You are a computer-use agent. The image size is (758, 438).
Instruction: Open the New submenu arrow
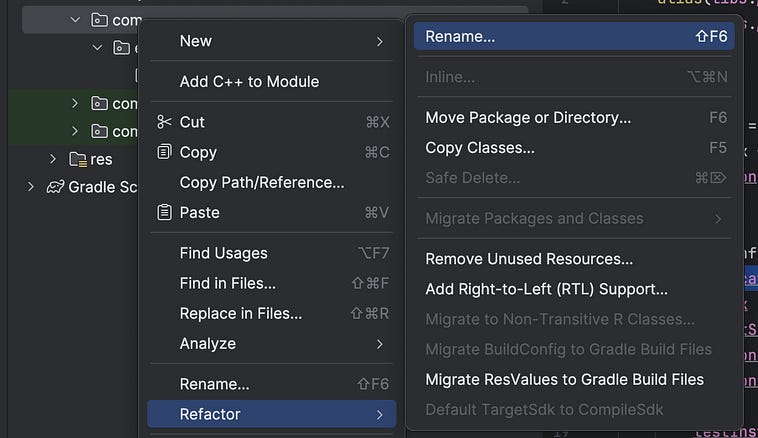379,42
